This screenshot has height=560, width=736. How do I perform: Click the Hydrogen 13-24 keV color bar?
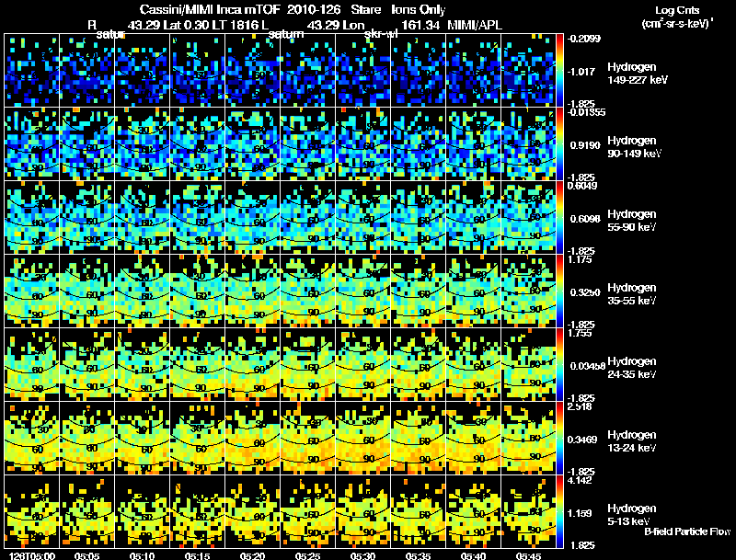(559, 439)
